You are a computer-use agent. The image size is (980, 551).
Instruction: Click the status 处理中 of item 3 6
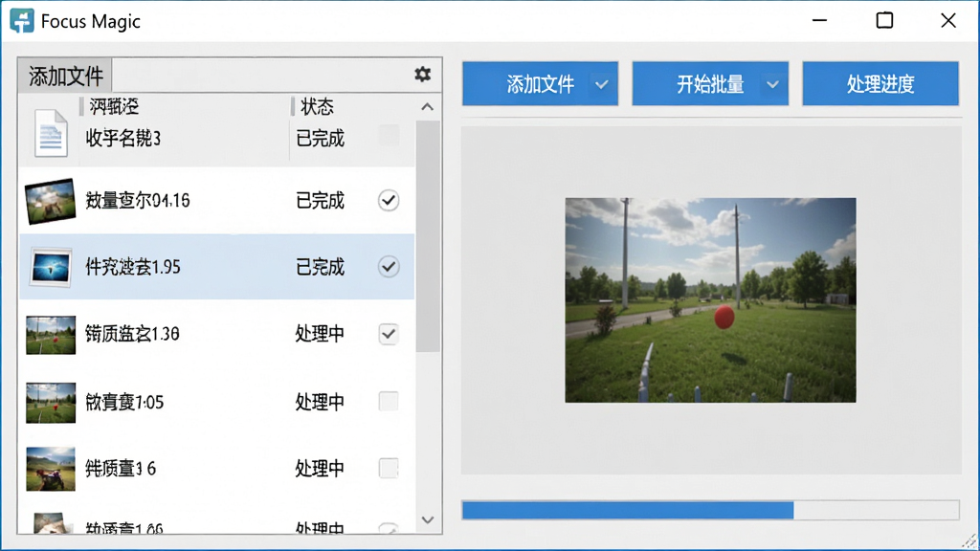320,469
